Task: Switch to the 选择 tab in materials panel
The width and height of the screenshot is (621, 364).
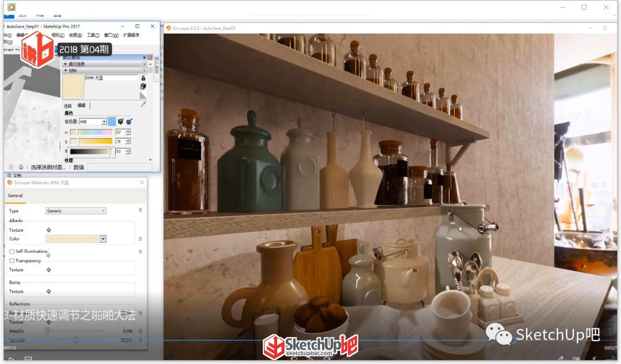Action: point(68,106)
